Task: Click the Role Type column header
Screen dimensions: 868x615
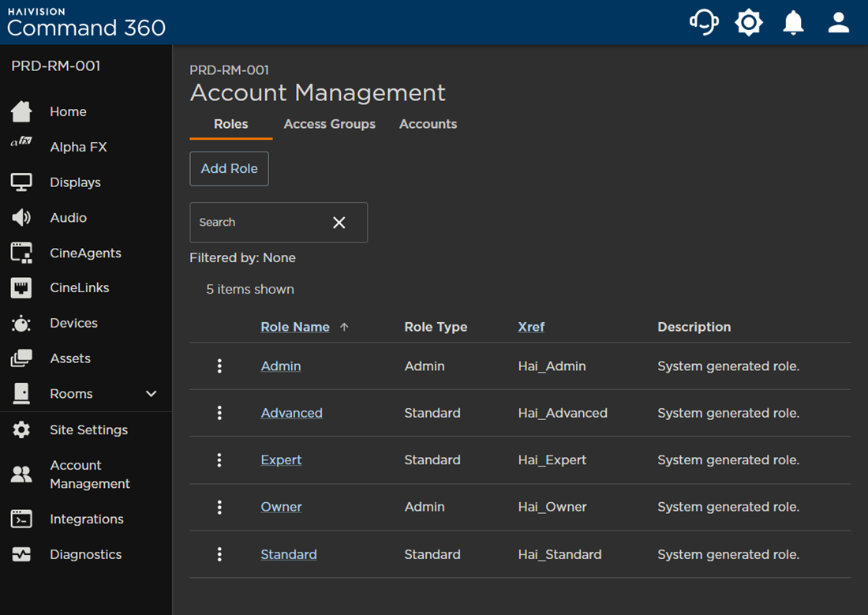Action: click(x=436, y=327)
